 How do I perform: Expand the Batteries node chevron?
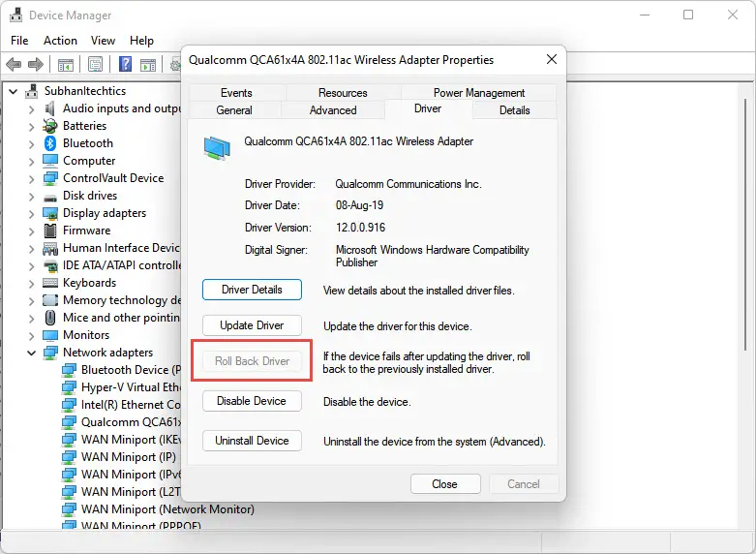(31, 127)
